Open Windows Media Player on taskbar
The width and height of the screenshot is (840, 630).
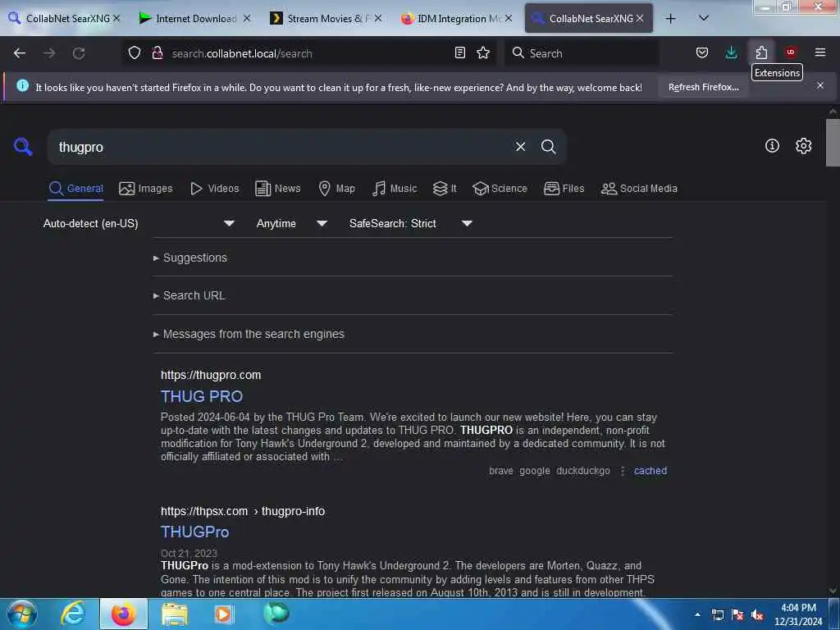coord(223,614)
